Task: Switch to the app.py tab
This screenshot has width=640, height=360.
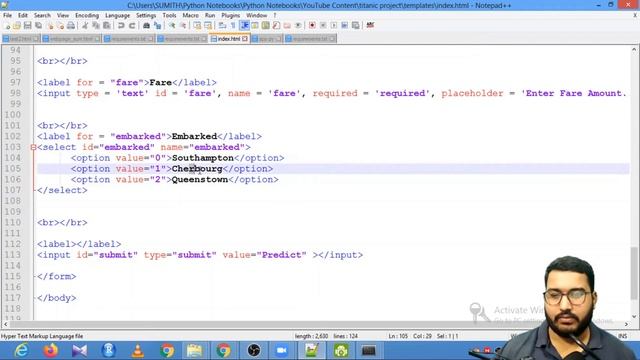Action: (x=266, y=39)
